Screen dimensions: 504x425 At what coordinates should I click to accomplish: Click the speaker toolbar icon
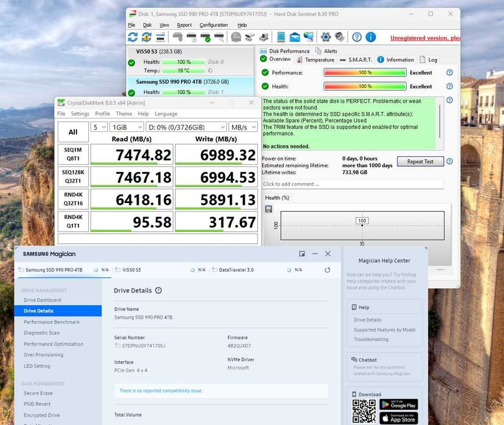click(339, 37)
